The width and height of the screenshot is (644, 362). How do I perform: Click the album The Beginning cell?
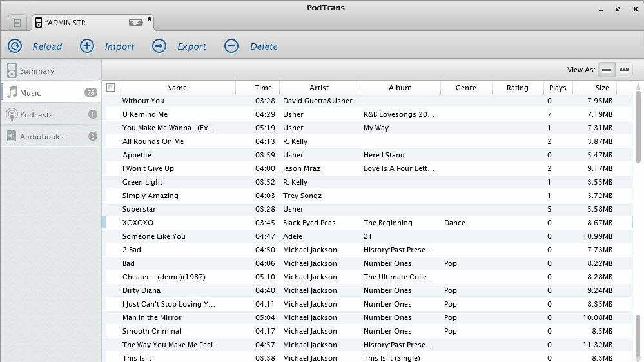pyautogui.click(x=387, y=223)
